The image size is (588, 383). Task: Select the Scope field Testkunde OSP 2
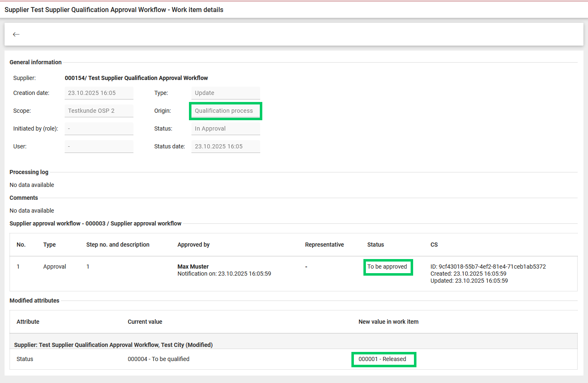pyautogui.click(x=99, y=111)
